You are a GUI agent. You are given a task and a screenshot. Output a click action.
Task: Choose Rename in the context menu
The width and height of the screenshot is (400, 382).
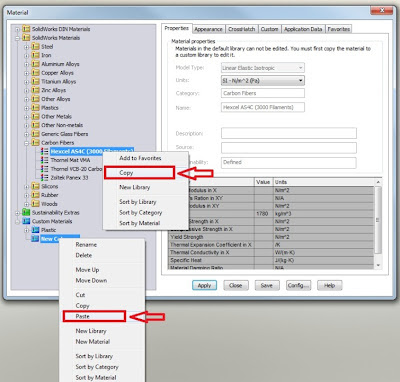[x=86, y=244]
